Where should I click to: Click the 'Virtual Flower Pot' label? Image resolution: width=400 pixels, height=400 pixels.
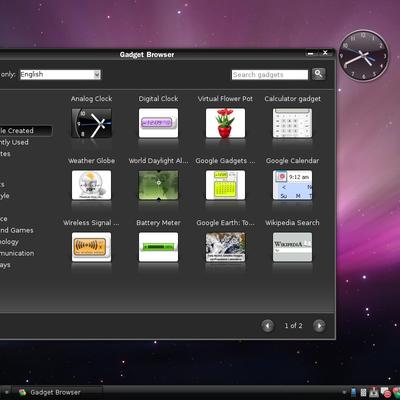(x=225, y=99)
